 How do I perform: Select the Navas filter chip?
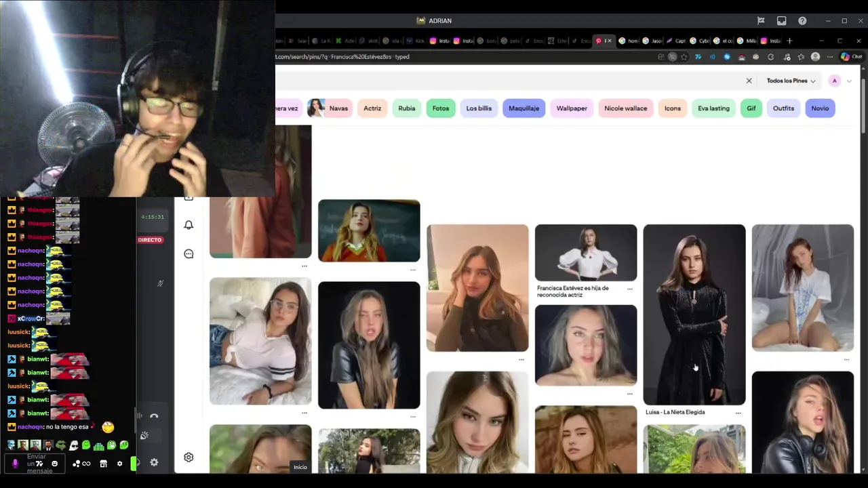[x=330, y=108]
